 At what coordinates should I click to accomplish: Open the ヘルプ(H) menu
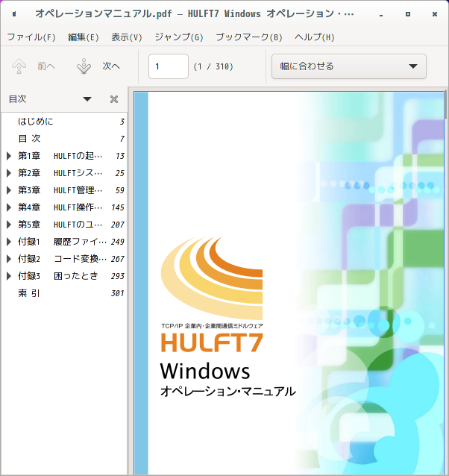pos(315,37)
